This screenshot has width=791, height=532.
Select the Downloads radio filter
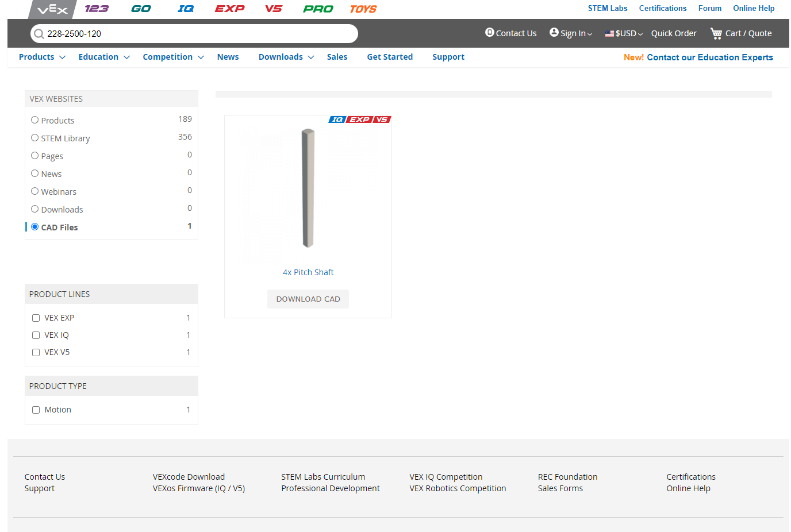point(35,209)
